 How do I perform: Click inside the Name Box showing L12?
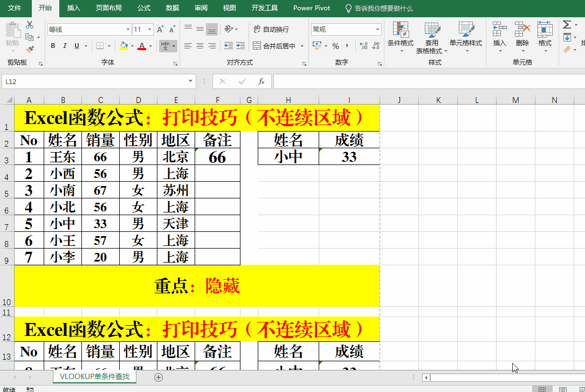(x=94, y=81)
